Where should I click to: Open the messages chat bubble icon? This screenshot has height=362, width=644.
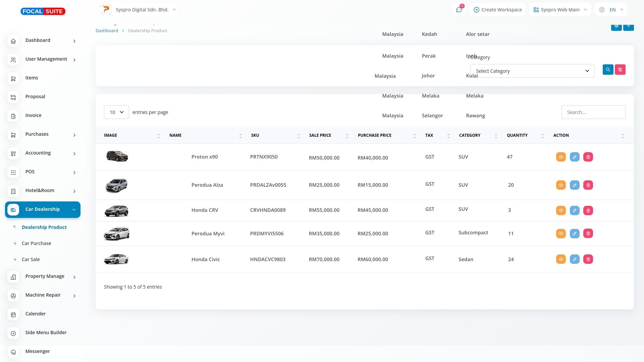coord(459,10)
